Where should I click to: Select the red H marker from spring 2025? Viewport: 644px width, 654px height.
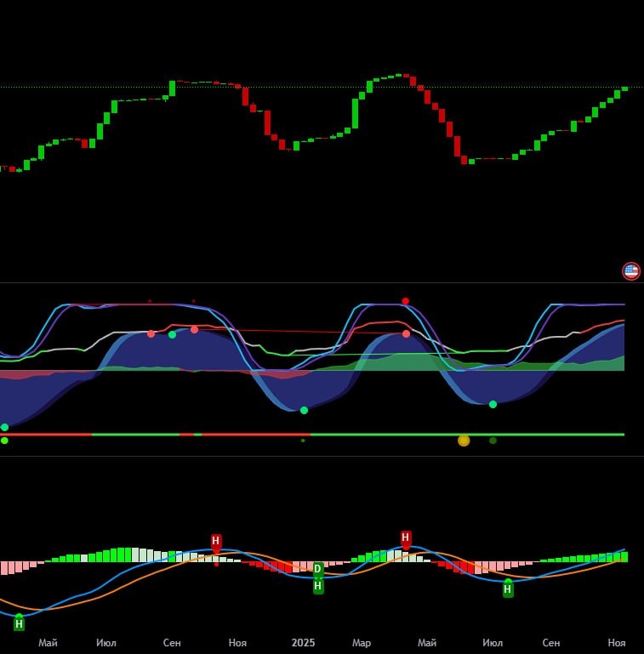point(406,538)
